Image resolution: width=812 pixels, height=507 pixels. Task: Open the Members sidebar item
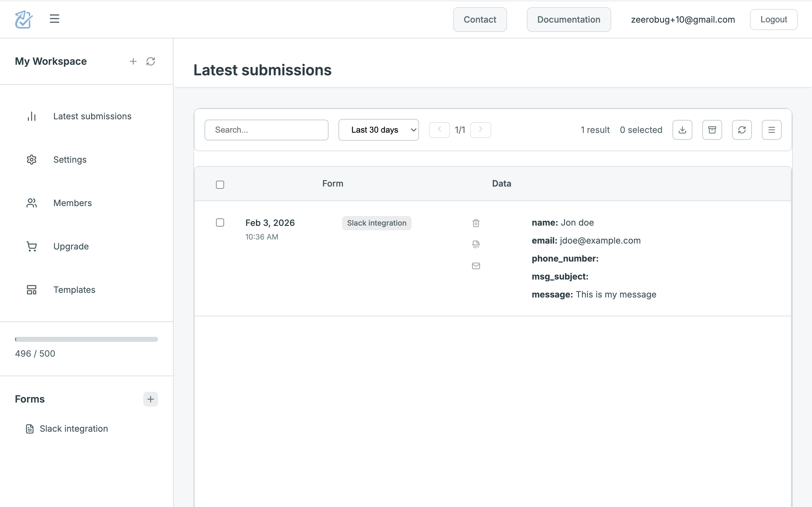point(73,203)
